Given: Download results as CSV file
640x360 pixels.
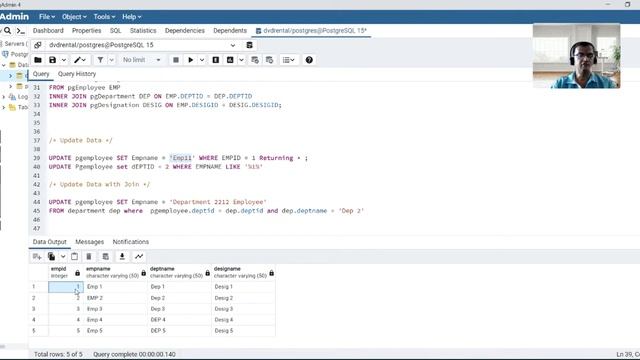Looking at the screenshot, I should tap(122, 256).
